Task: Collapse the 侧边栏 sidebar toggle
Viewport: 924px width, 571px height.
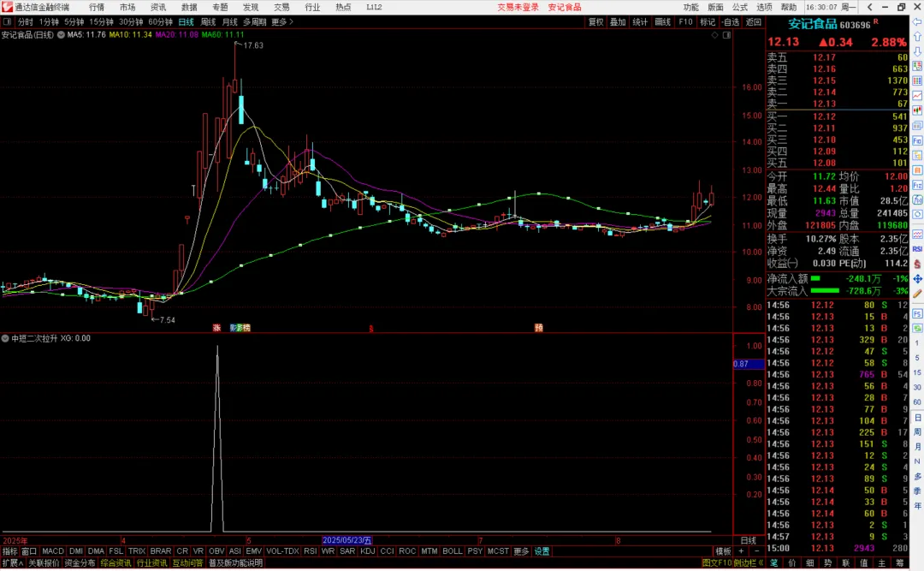Action: (x=749, y=563)
